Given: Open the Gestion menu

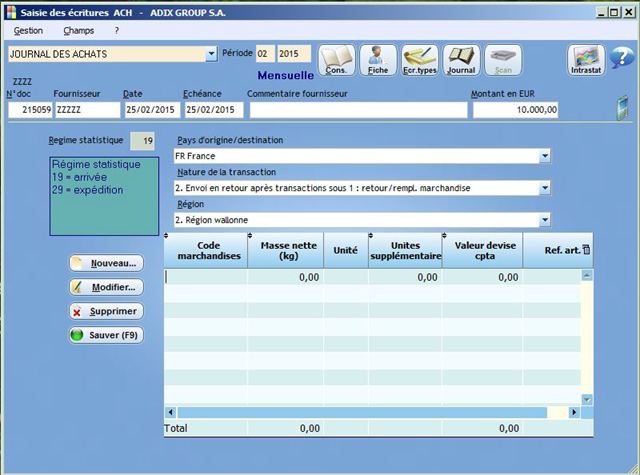Looking at the screenshot, I should [28, 31].
